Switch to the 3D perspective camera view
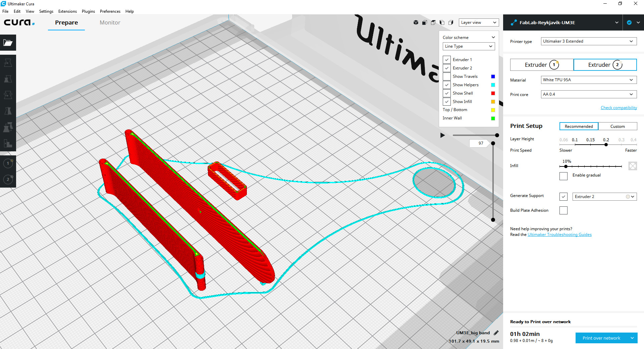Viewport: 644px width, 349px height. (x=416, y=22)
